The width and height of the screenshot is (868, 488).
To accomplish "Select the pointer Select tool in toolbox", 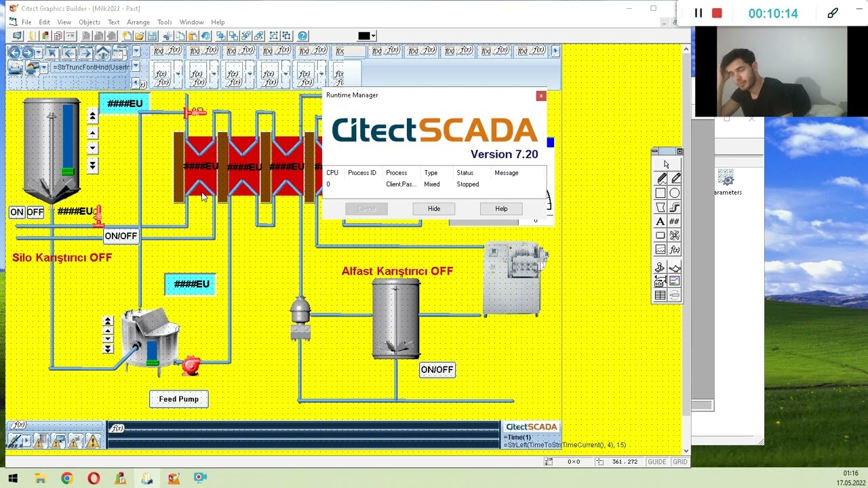I will (667, 165).
